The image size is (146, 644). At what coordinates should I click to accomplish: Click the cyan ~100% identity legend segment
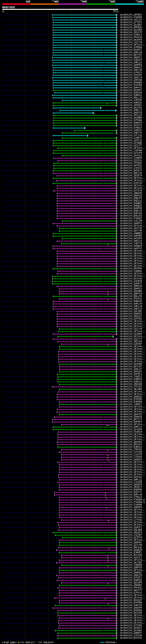pyautogui.click(x=130, y=4)
